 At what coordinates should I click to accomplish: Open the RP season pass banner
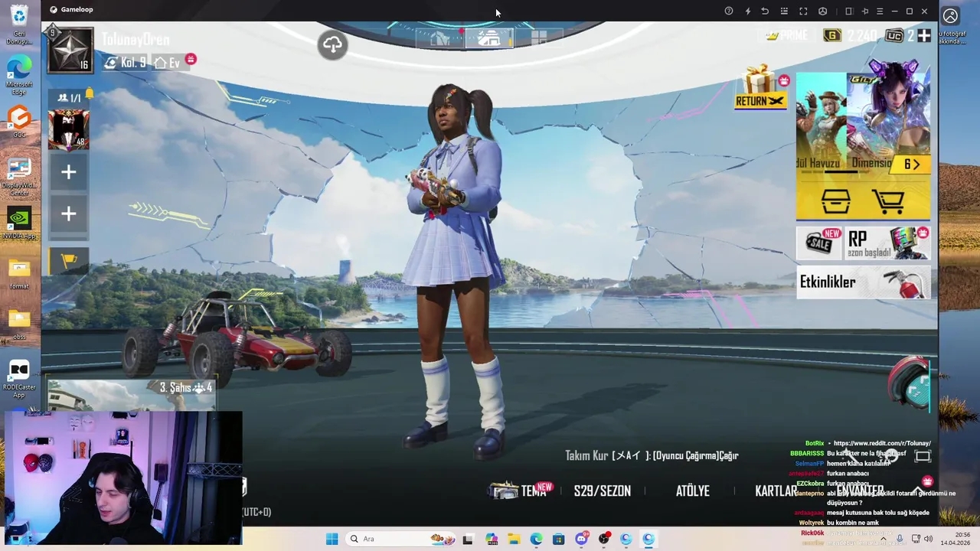coord(887,243)
